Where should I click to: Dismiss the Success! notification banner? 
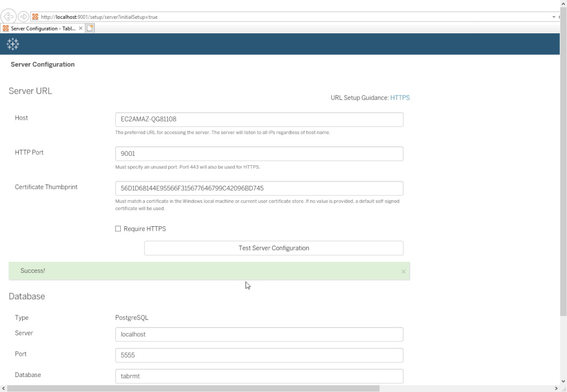[x=403, y=272]
